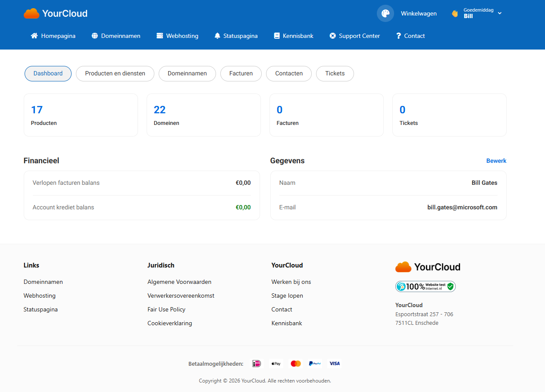545x392 pixels.
Task: Expand the Goedemiddag Bill account dropdown
Action: pyautogui.click(x=476, y=13)
